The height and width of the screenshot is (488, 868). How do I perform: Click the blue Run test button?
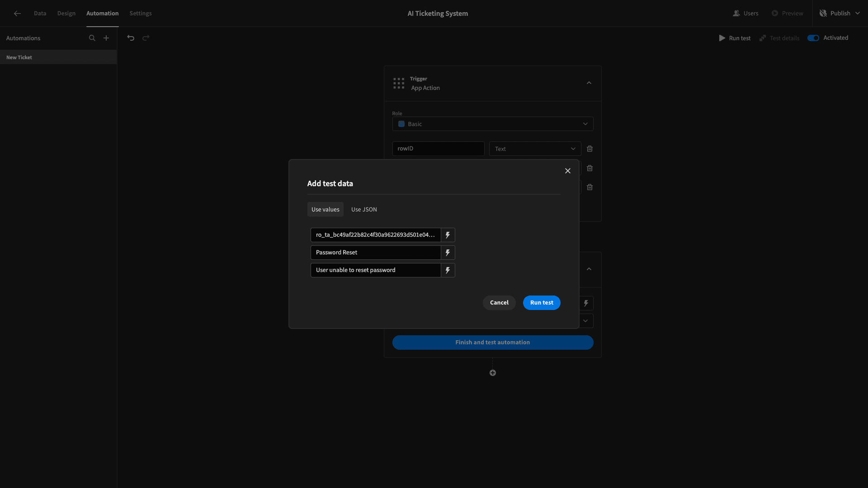click(x=542, y=303)
